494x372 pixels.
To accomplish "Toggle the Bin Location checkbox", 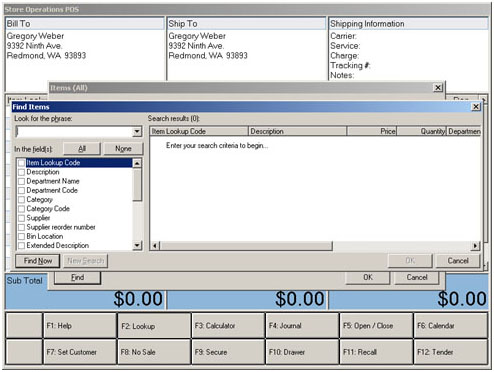I will (21, 236).
